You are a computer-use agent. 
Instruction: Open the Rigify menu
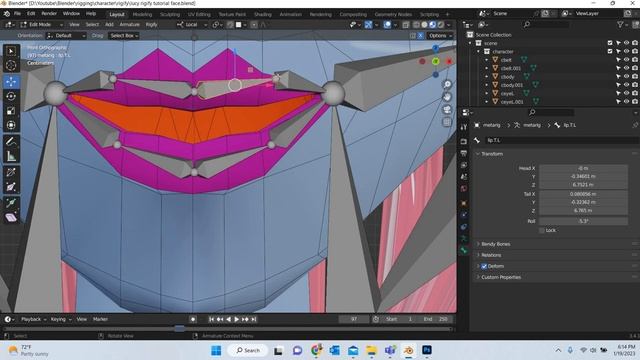tap(151, 24)
